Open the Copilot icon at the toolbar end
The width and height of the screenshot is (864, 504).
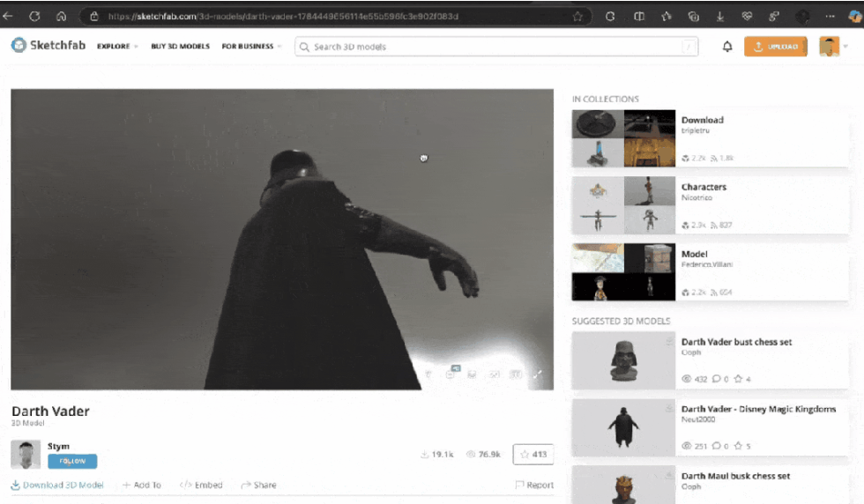coord(854,17)
